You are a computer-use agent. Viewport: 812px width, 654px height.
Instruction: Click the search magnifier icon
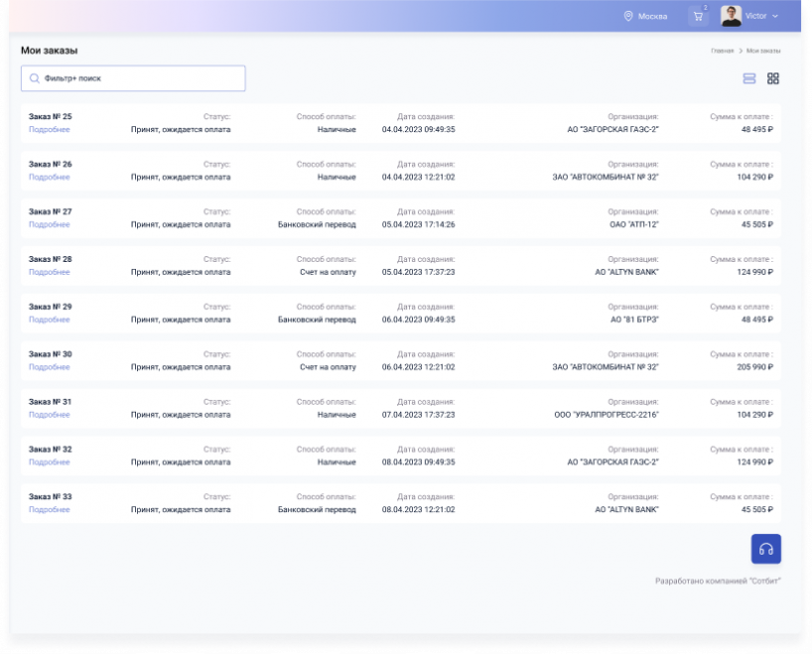tap(35, 78)
